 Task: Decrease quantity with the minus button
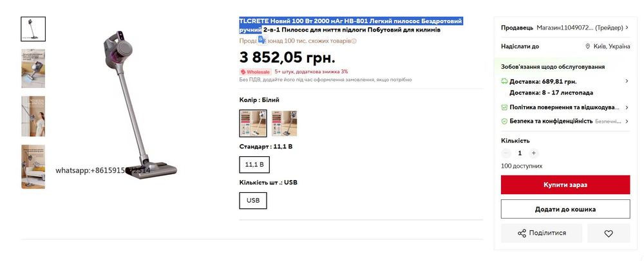(506, 153)
